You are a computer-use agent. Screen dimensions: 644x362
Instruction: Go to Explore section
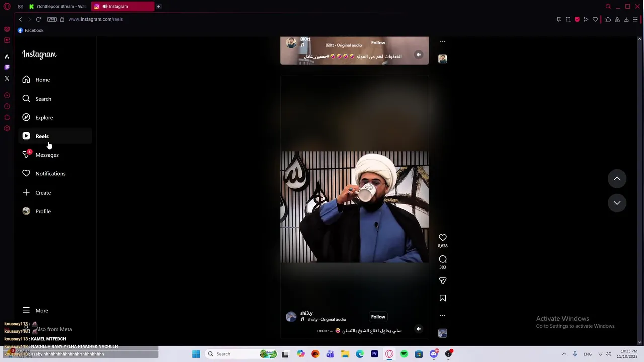pos(55,117)
